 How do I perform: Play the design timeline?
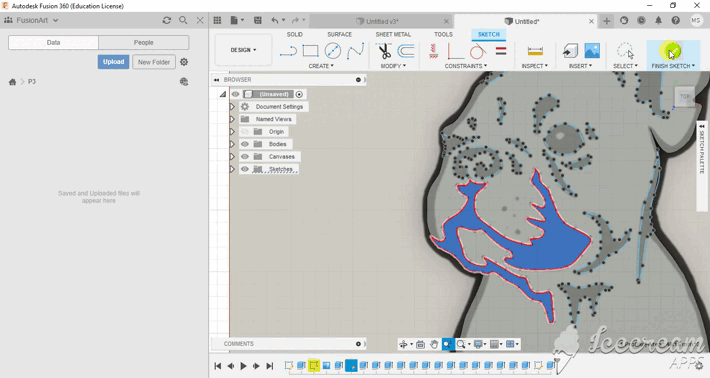pyautogui.click(x=243, y=366)
